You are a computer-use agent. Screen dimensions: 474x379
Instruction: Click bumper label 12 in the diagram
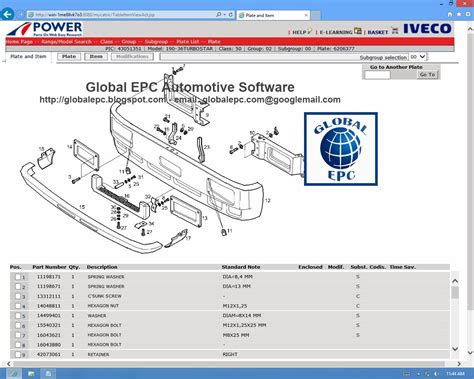point(268,201)
